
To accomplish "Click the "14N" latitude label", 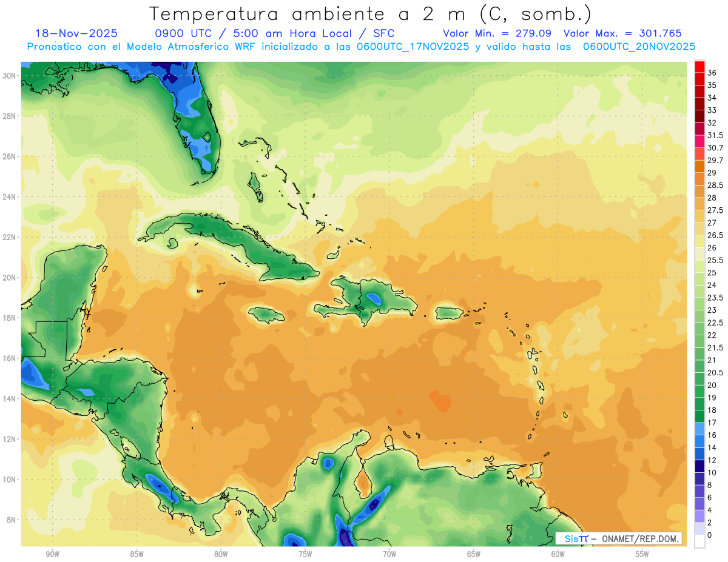I will click(10, 398).
